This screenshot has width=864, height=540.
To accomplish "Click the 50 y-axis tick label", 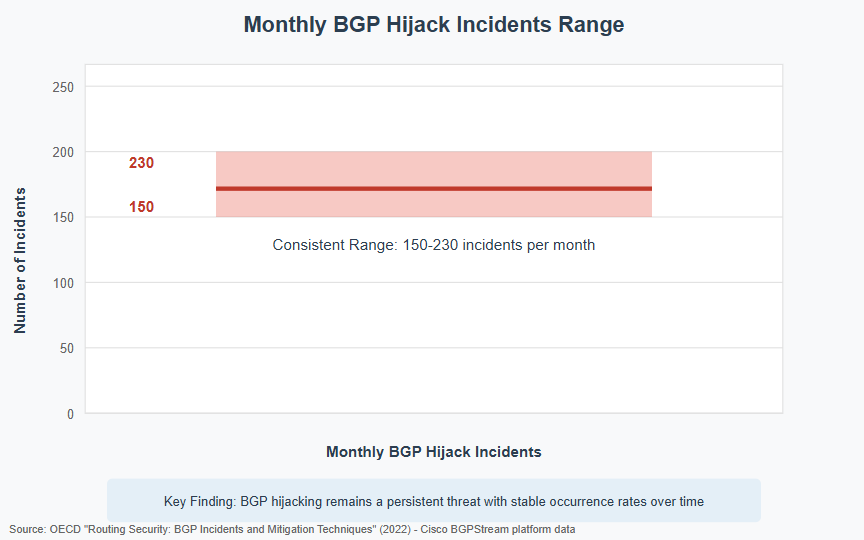I will point(67,348).
